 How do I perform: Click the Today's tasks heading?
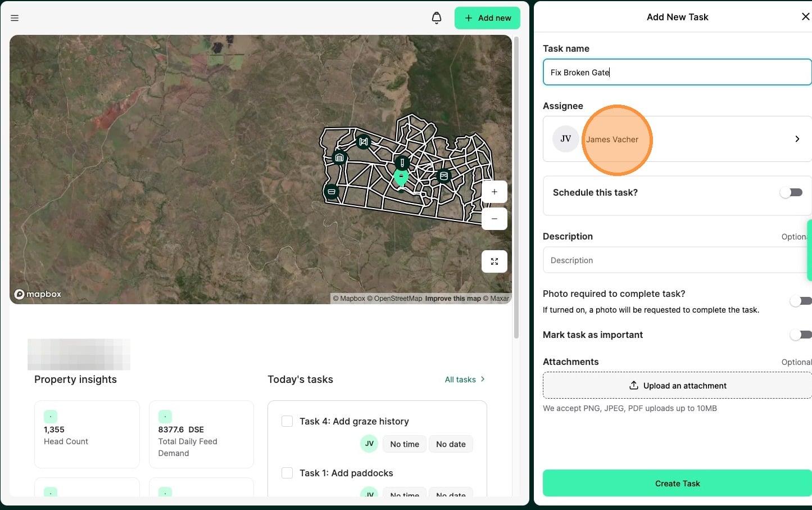point(300,380)
